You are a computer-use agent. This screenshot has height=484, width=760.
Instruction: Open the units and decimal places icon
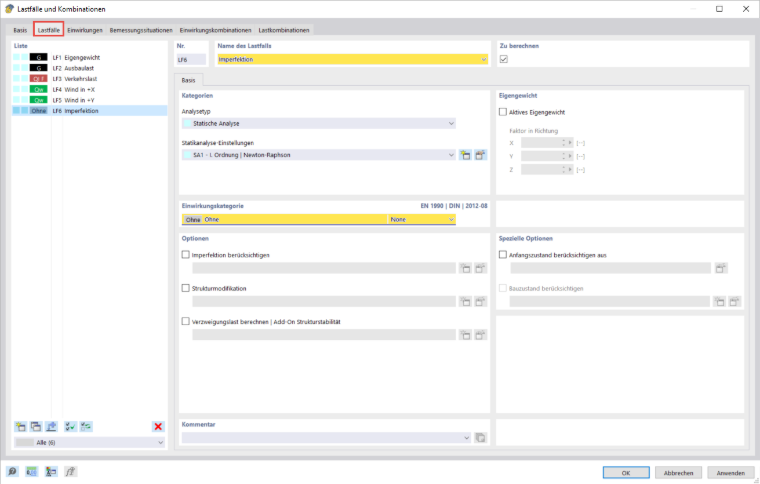click(x=32, y=471)
